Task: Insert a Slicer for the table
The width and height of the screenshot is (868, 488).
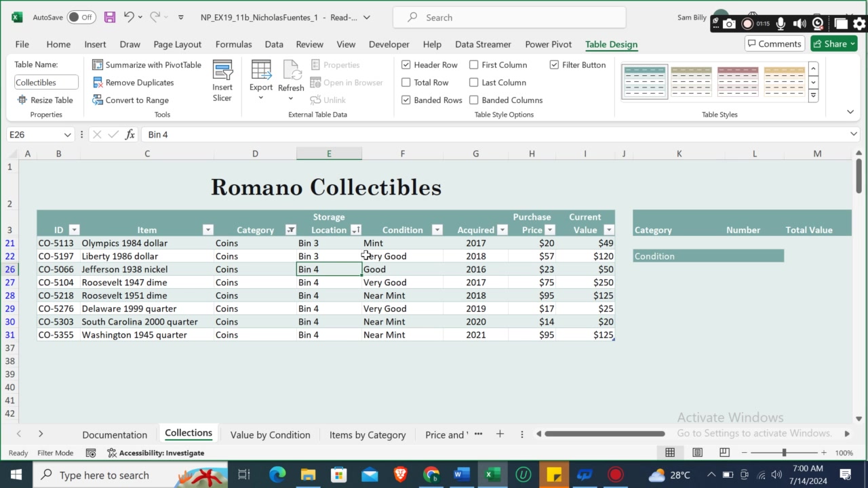Action: tap(222, 81)
